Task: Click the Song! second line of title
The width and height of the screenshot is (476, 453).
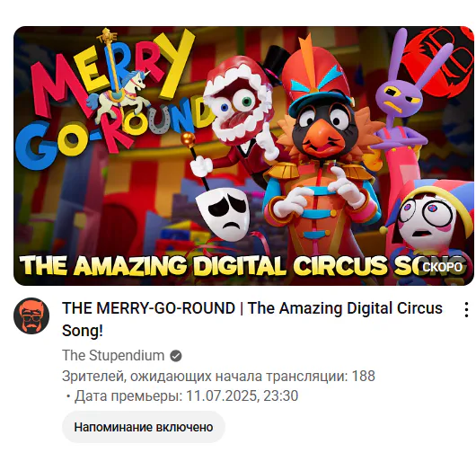Action: 83,331
